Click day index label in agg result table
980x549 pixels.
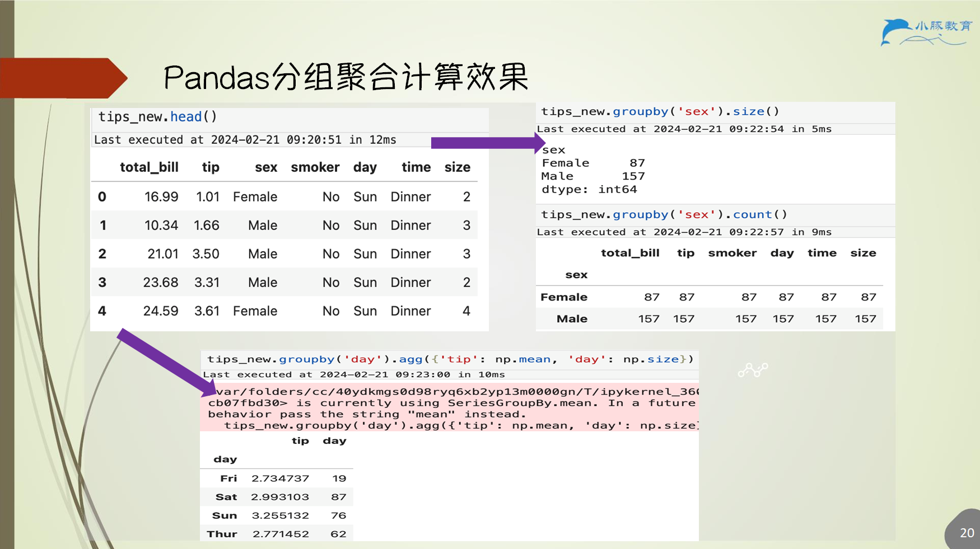(225, 459)
